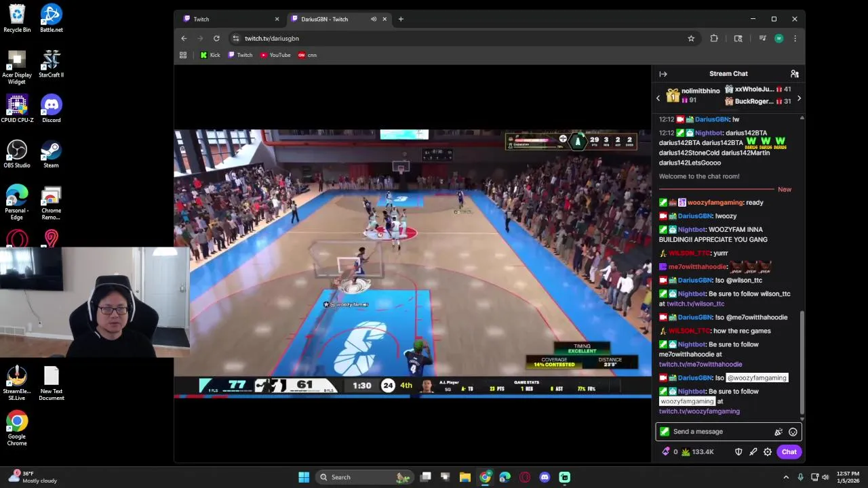The height and width of the screenshot is (488, 868).
Task: Open File Explorer from taskbar
Action: pyautogui.click(x=465, y=477)
